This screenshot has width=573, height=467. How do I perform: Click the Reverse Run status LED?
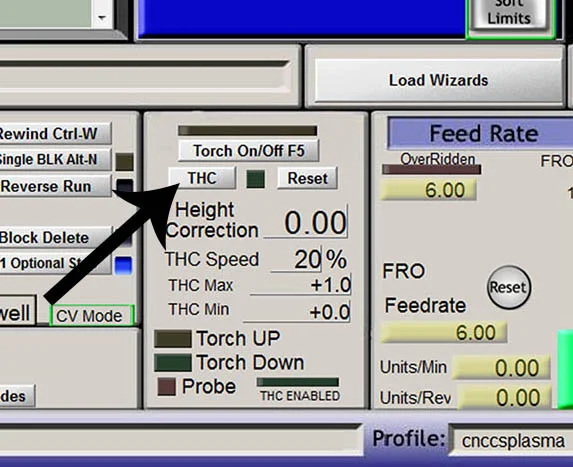coord(125,186)
